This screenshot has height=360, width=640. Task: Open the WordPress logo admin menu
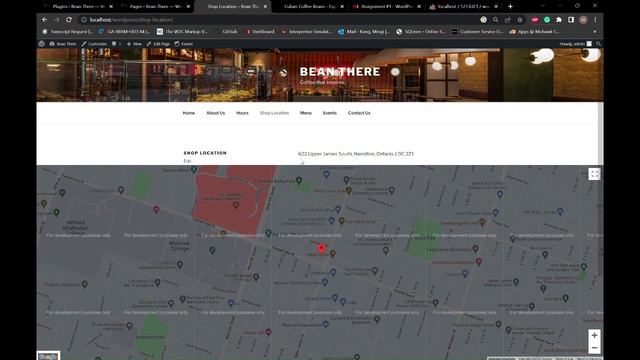(x=42, y=44)
